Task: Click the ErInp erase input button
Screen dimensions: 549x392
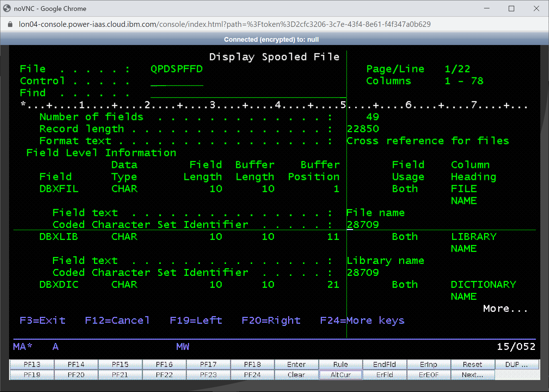Action: [x=429, y=364]
